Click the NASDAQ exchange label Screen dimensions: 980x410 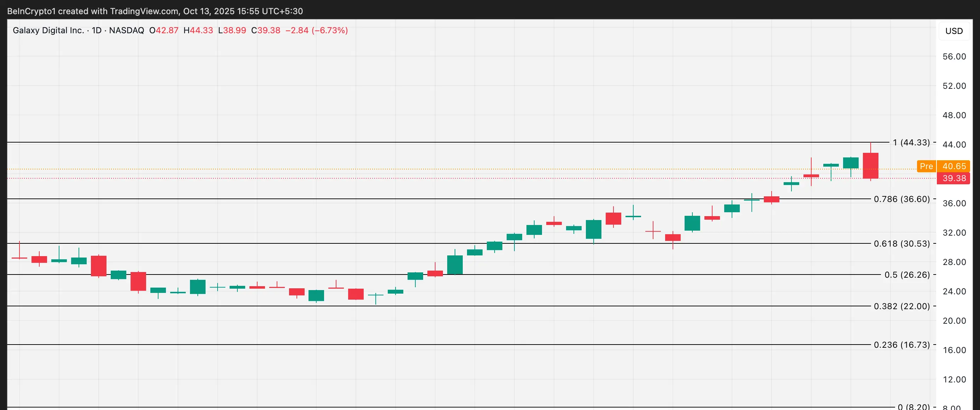pos(126,30)
